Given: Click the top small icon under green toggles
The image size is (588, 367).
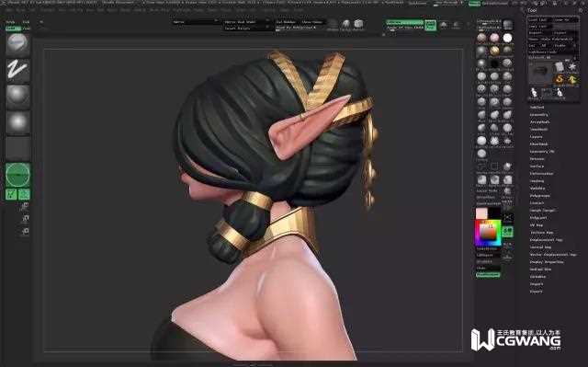Looking at the screenshot, I should tap(25, 206).
